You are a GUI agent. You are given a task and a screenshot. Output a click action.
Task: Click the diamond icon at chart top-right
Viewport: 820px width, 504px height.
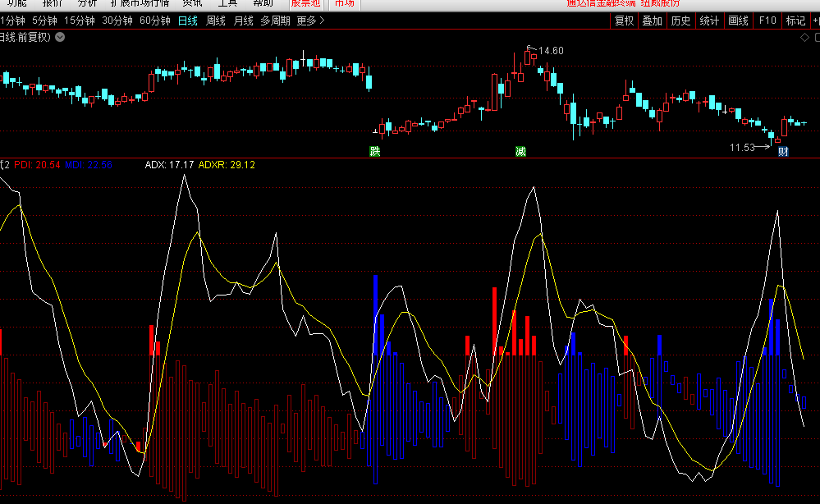point(804,37)
